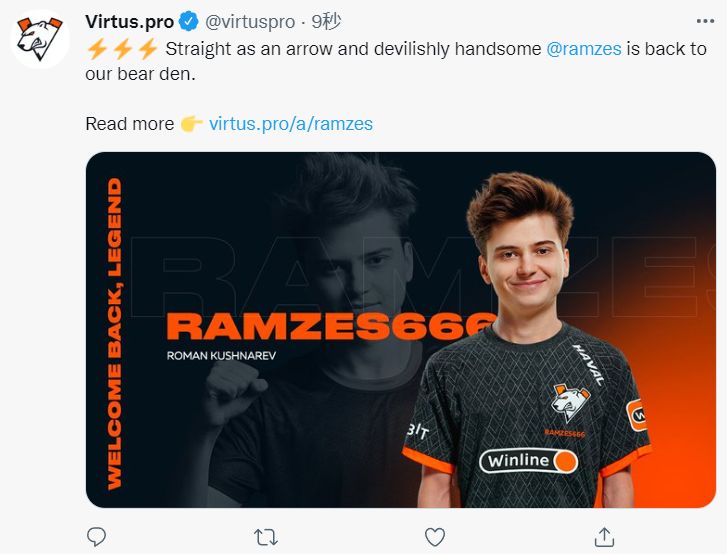
Task: Click the reply speech bubble icon
Action: (96, 537)
